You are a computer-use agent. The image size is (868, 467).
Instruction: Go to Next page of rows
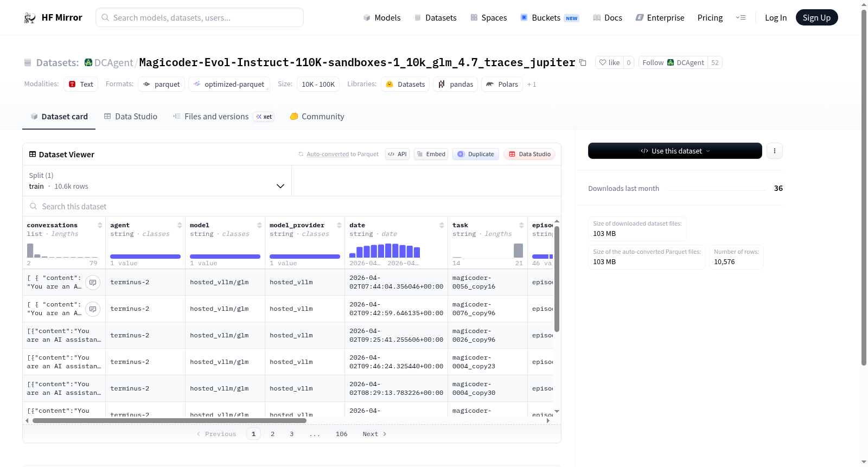point(374,434)
